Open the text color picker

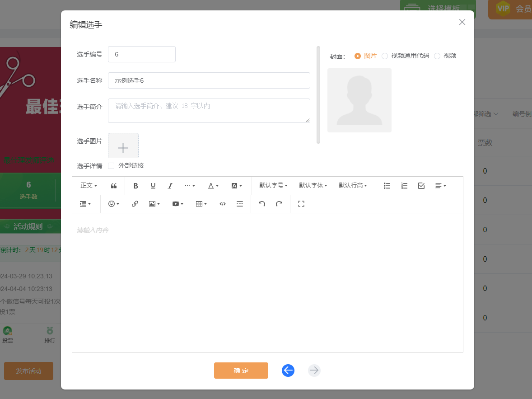[x=213, y=186]
